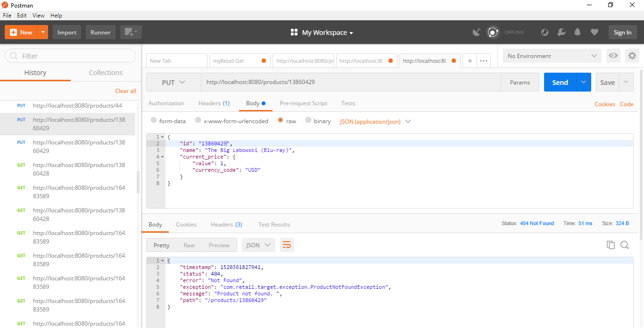This screenshot has width=644, height=328.
Task: Search the response with magnifier icon
Action: pos(625,245)
